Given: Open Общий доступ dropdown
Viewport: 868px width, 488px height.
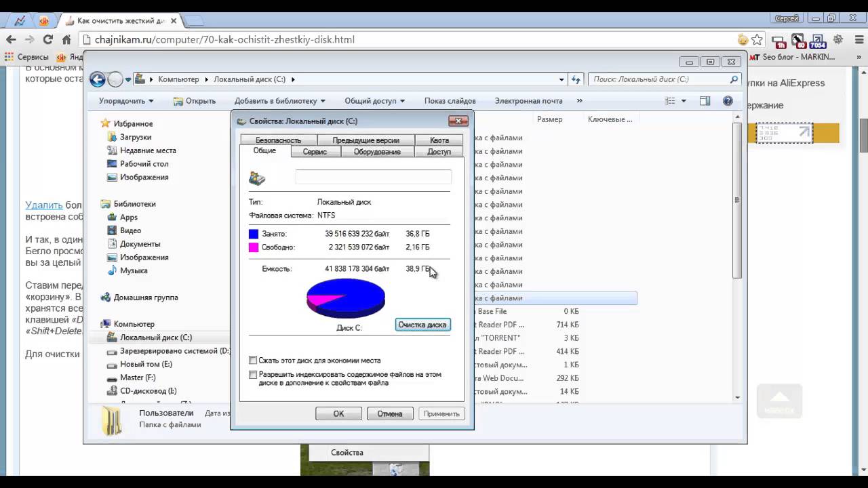Looking at the screenshot, I should [374, 101].
